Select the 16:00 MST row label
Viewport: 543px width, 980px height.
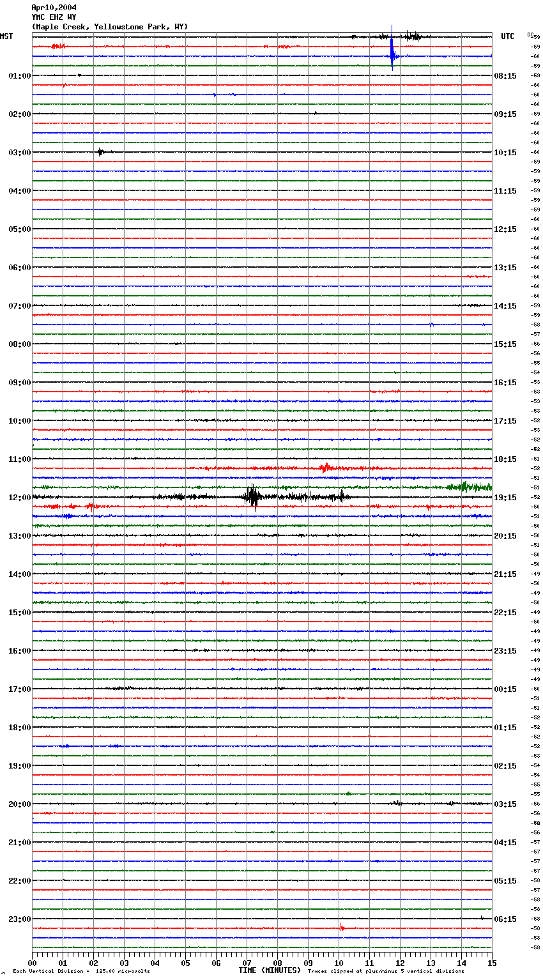click(x=19, y=650)
